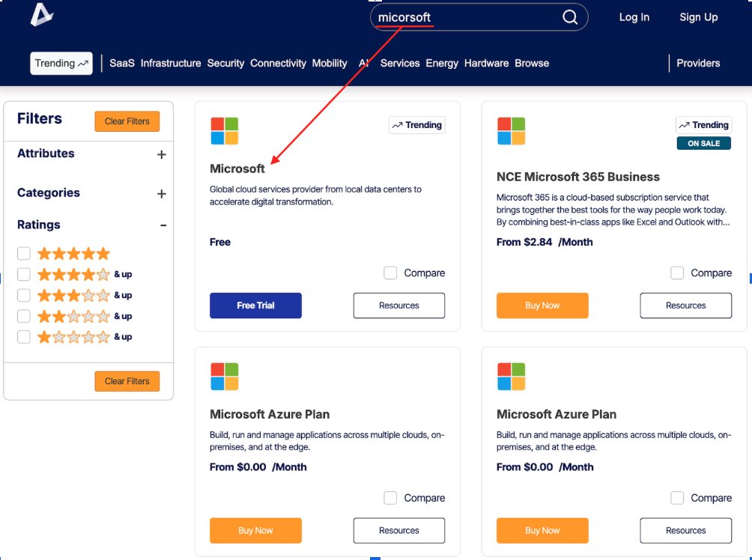Viewport: 752px width, 560px height.
Task: Click the Microsoft logo on first card
Action: (224, 131)
